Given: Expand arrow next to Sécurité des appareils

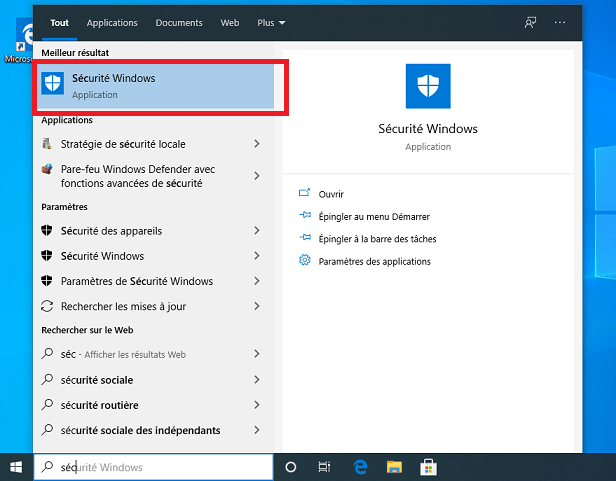Looking at the screenshot, I should tap(257, 231).
